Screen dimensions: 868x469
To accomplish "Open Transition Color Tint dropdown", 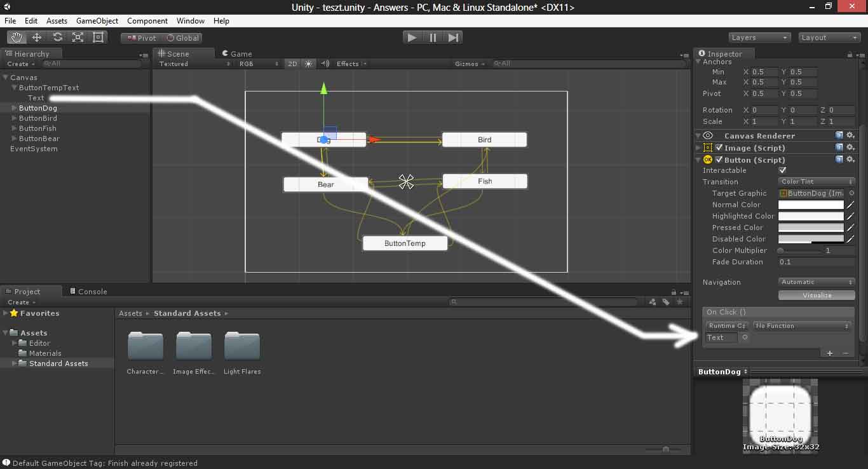I will coord(817,182).
